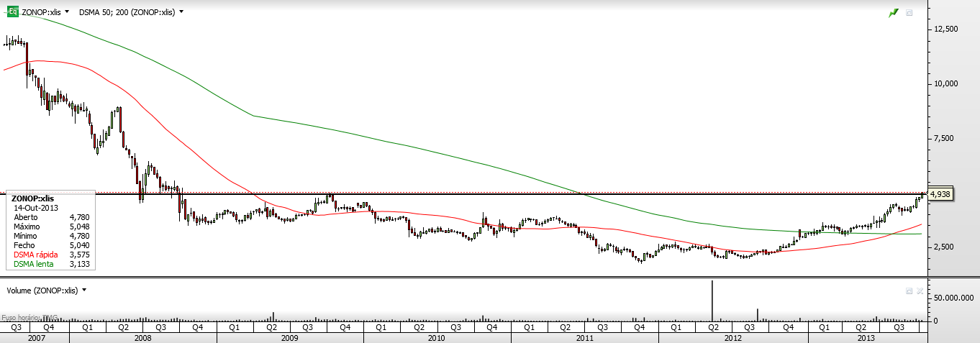980x343 pixels.
Task: Click the 2009 year label on time axis
Action: pyautogui.click(x=290, y=337)
